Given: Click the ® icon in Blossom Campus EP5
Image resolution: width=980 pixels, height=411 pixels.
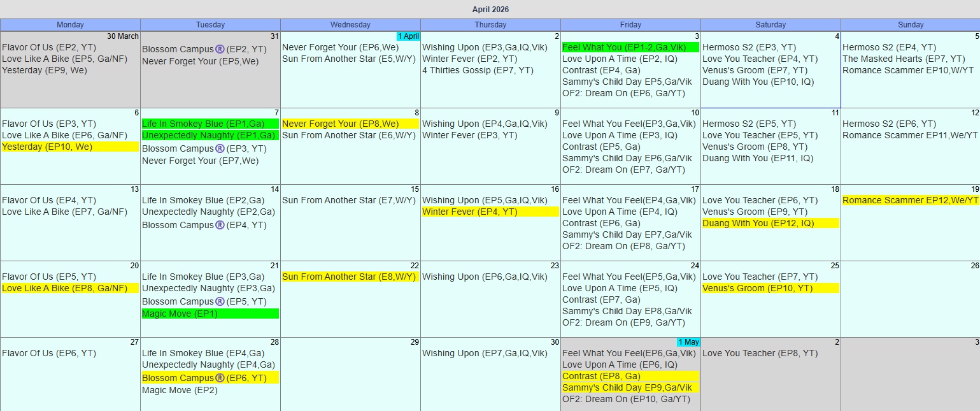Looking at the screenshot, I should (220, 301).
